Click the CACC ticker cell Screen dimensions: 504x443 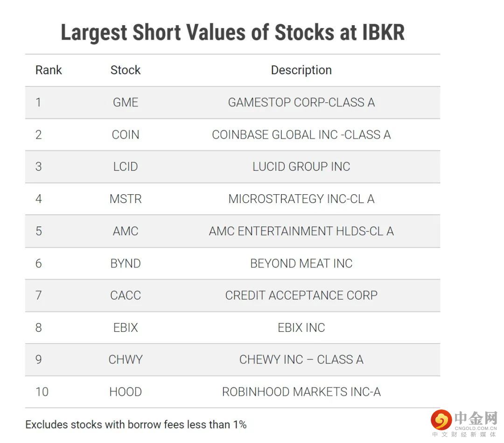(x=125, y=295)
